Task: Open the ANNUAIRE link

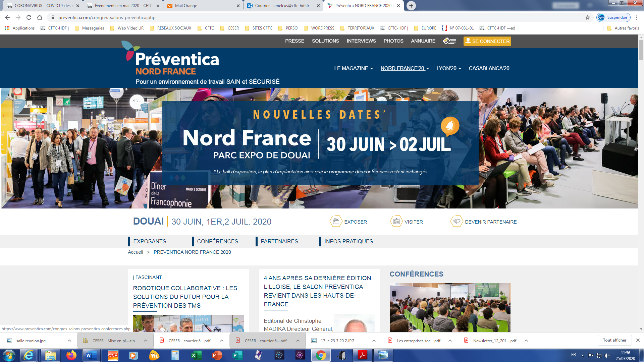Action: [x=423, y=41]
